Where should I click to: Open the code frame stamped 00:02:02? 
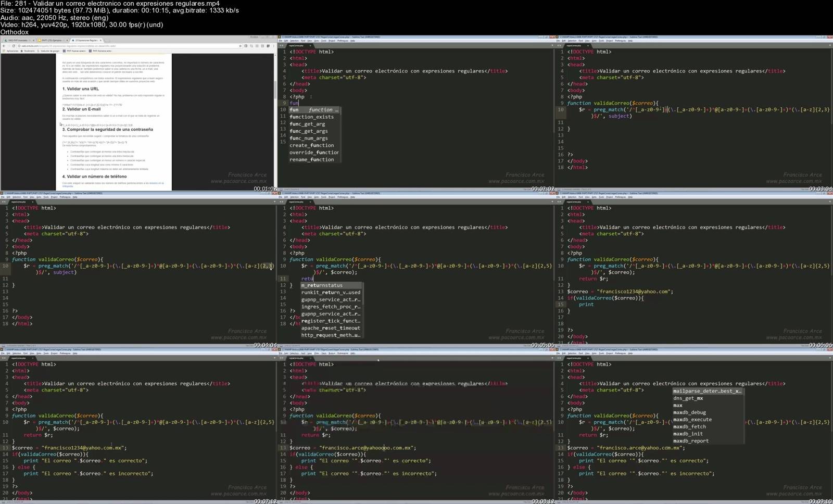pyautogui.click(x=416, y=113)
